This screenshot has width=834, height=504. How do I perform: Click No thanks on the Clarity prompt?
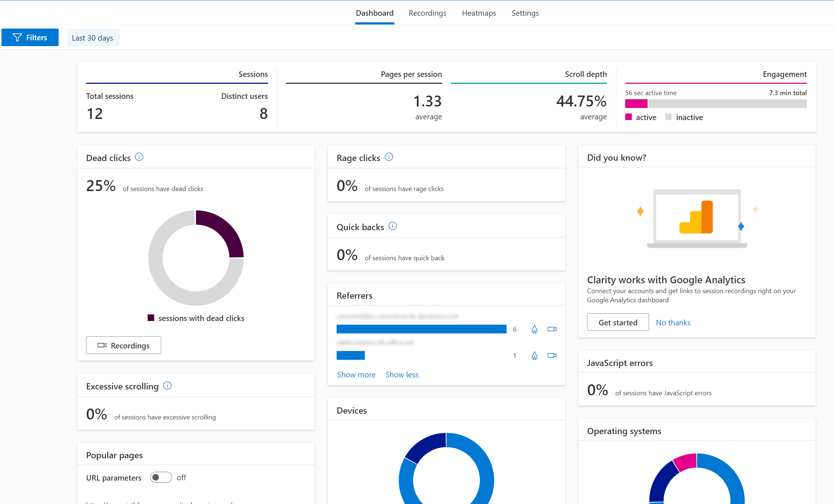point(672,322)
